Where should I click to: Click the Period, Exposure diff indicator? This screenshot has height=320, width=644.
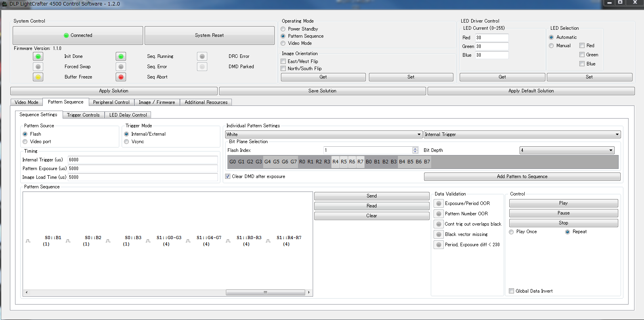click(x=439, y=245)
